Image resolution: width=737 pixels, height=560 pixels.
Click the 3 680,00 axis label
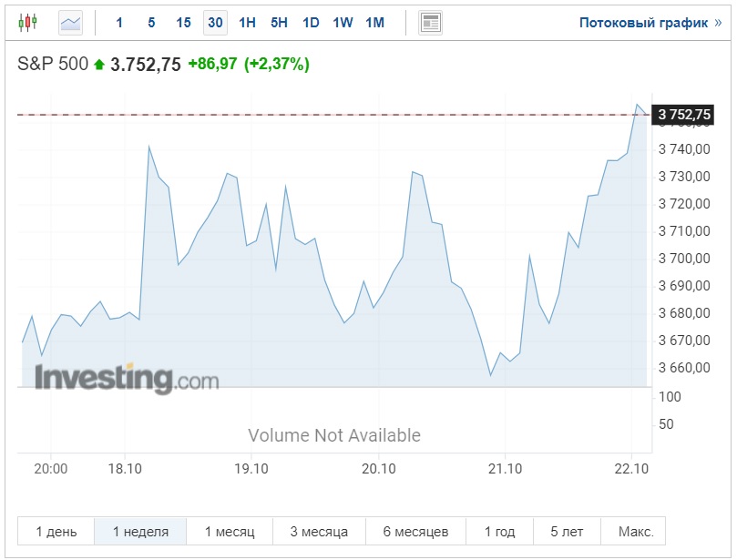(684, 313)
